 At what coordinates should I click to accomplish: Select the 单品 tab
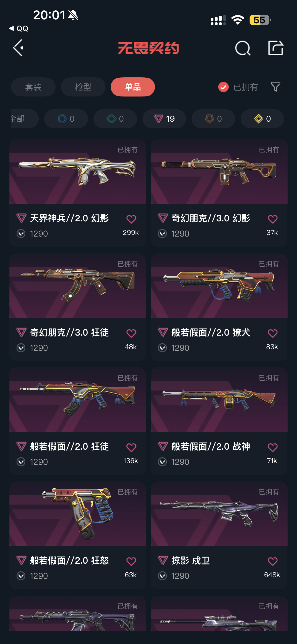[133, 87]
